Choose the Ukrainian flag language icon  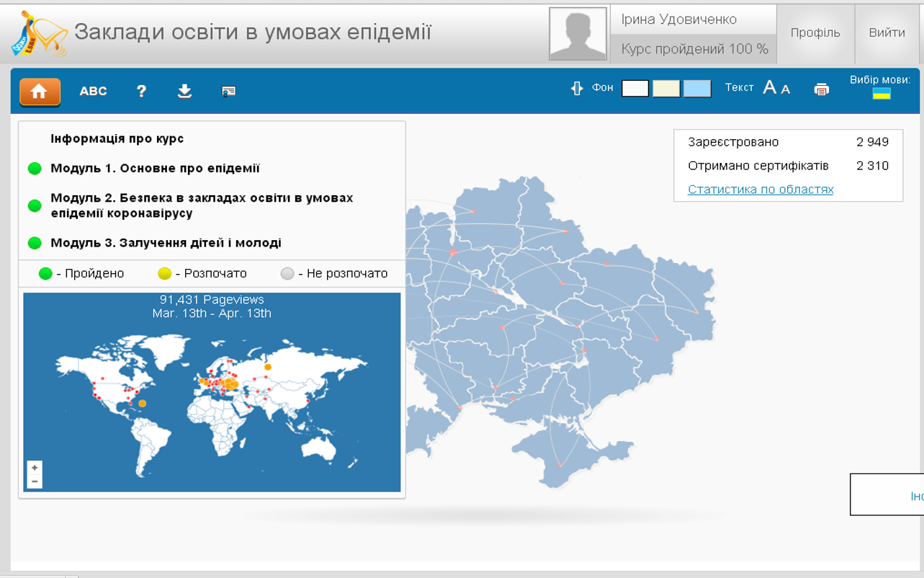tap(882, 94)
